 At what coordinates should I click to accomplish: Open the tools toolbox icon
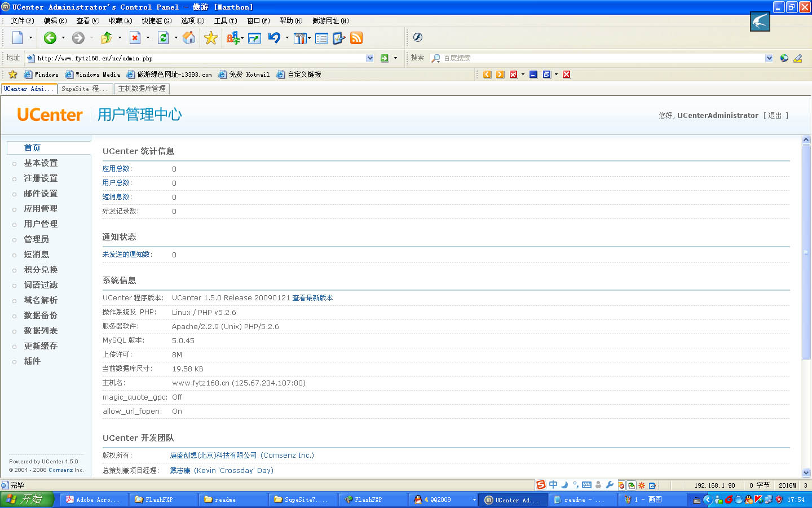point(300,38)
